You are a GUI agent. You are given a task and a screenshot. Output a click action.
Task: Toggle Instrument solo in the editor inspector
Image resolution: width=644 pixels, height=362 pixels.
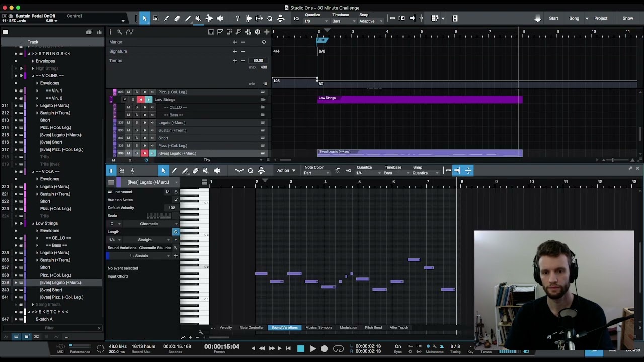176,192
